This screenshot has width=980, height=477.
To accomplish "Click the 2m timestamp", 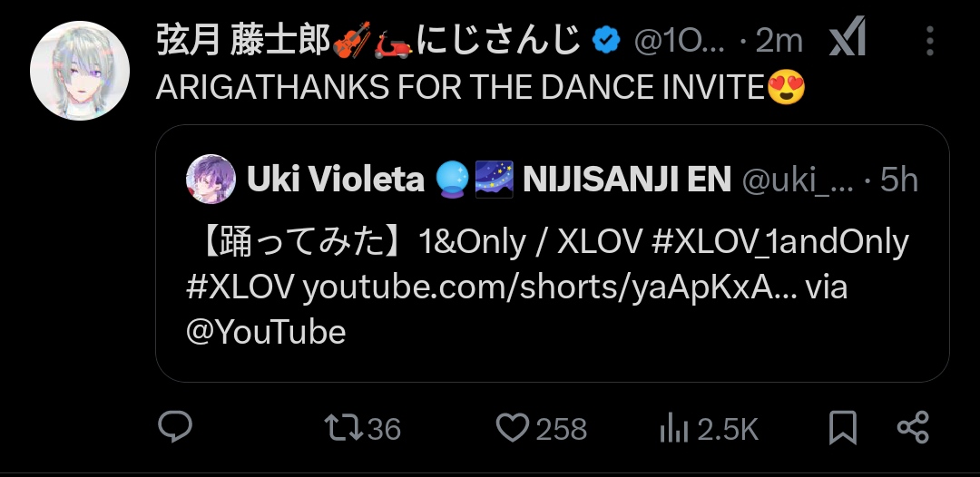I will (x=779, y=41).
